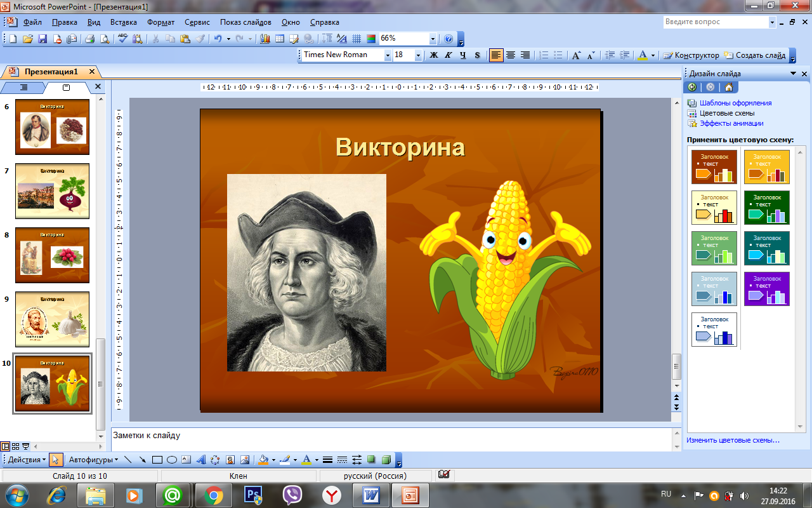
Task: Create a new presentation with New icon
Action: [13, 39]
